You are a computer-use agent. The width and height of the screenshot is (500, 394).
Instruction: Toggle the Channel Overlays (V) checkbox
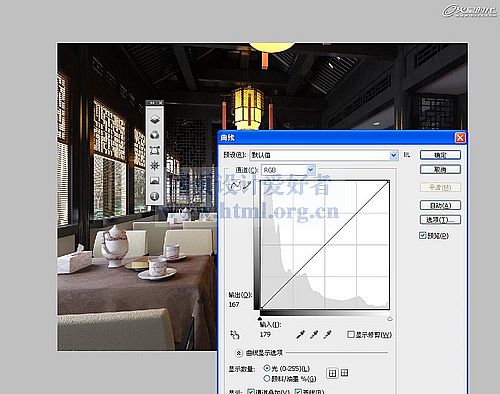click(x=251, y=392)
